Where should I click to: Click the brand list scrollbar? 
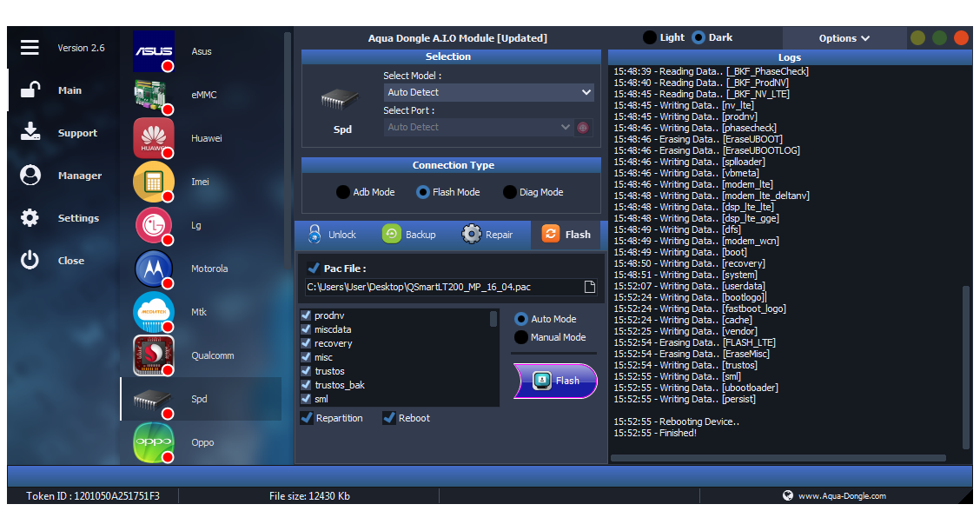click(287, 150)
